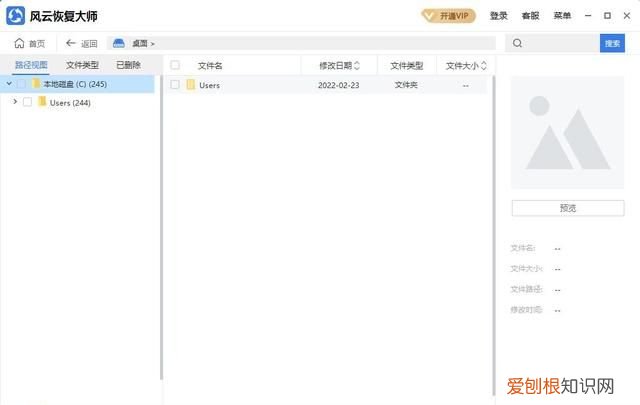Open the 菜单 menu
Screen dimensions: 640x405
click(562, 16)
